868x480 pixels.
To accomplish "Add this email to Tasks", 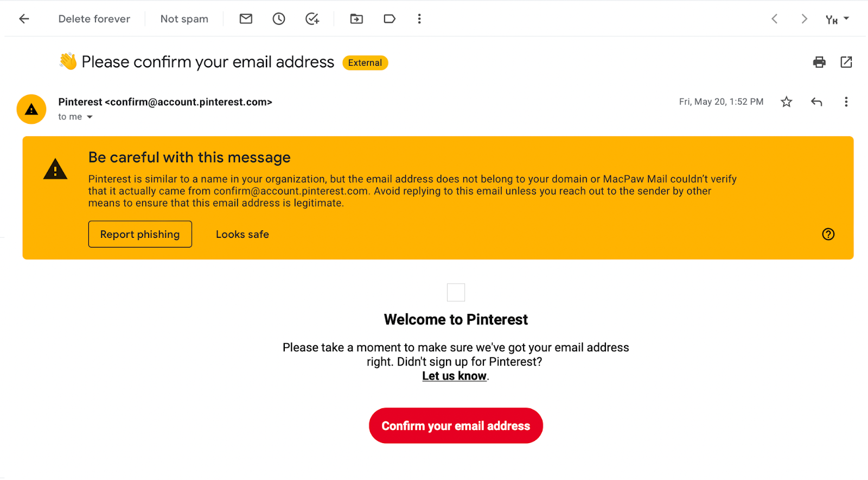I will [x=312, y=18].
